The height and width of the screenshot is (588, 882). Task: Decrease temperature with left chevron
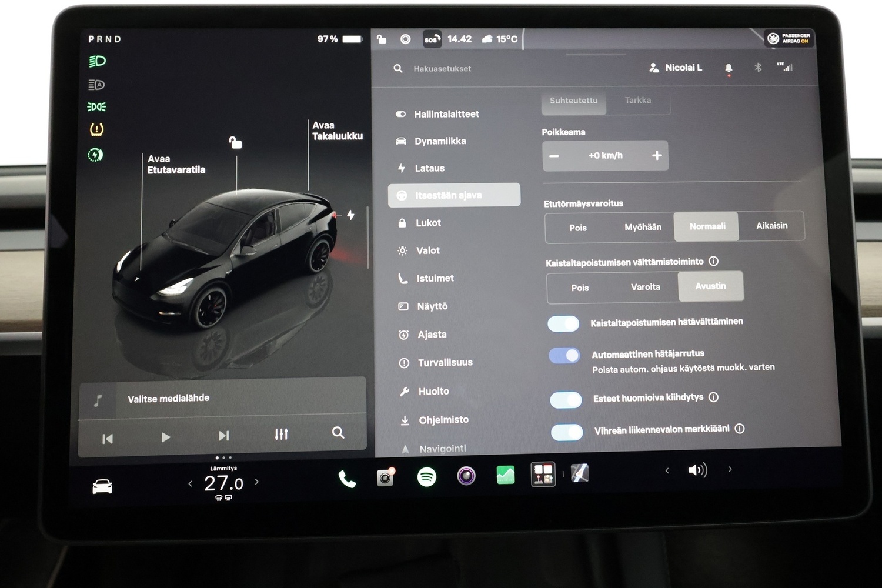190,484
